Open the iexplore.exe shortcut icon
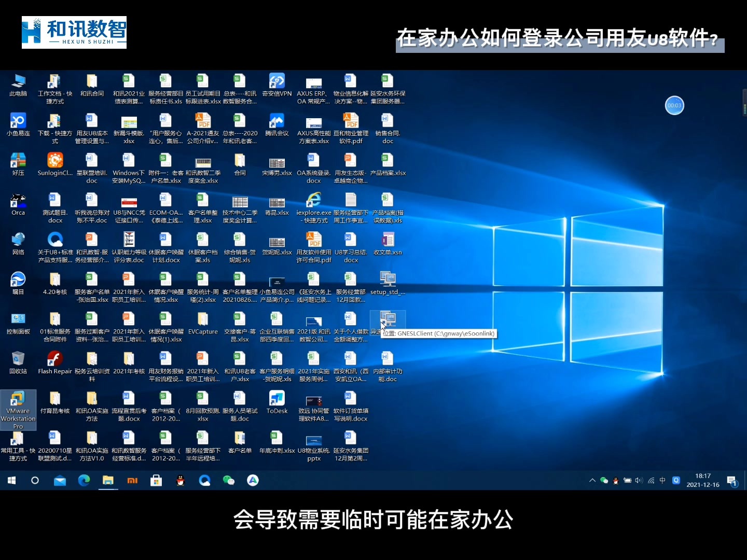Viewport: 747px width, 560px height. [x=314, y=208]
